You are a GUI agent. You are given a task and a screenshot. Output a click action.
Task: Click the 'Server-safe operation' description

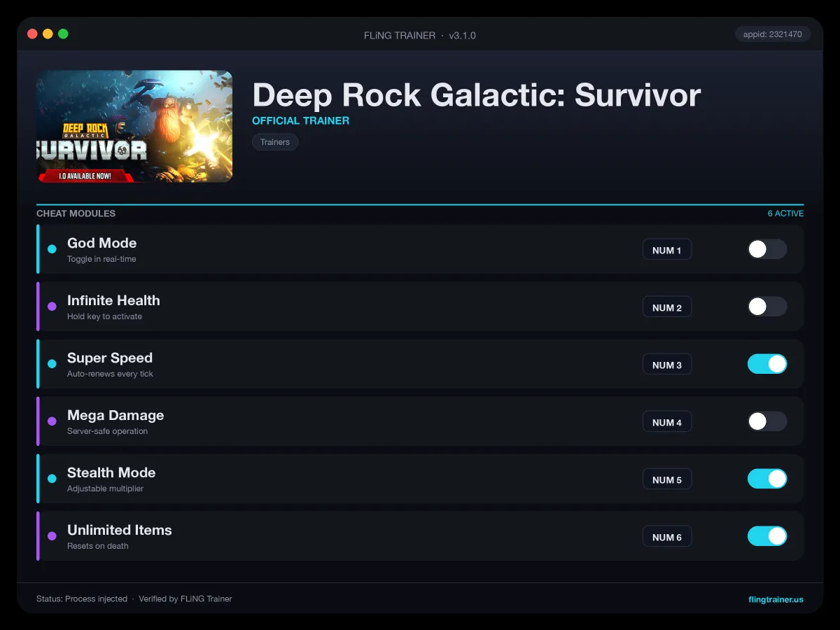[107, 431]
